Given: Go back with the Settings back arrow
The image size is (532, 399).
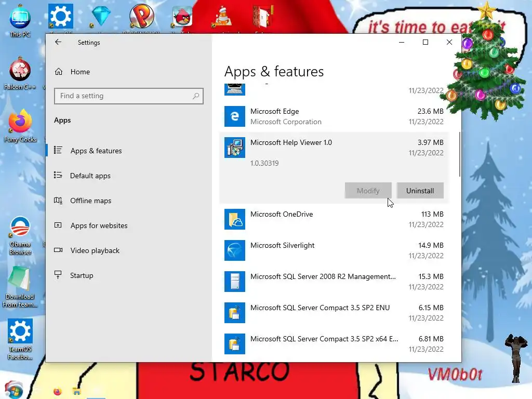Looking at the screenshot, I should [58, 42].
